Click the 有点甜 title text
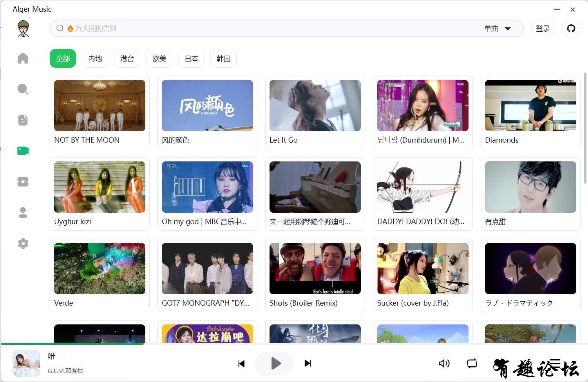Image resolution: width=588 pixels, height=382 pixels. point(495,221)
